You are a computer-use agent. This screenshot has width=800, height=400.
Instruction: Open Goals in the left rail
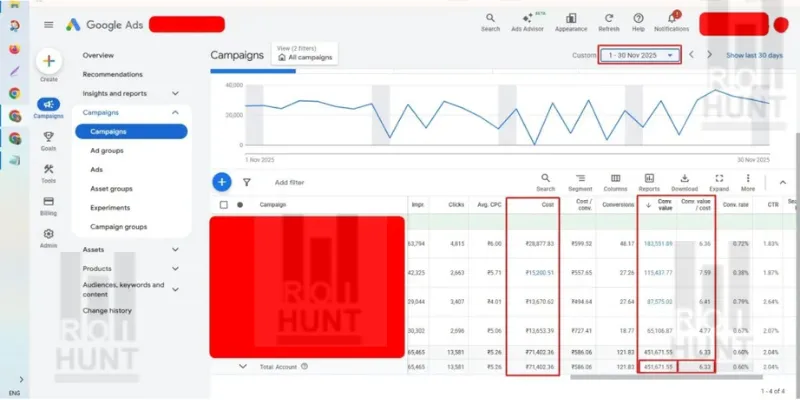point(48,141)
